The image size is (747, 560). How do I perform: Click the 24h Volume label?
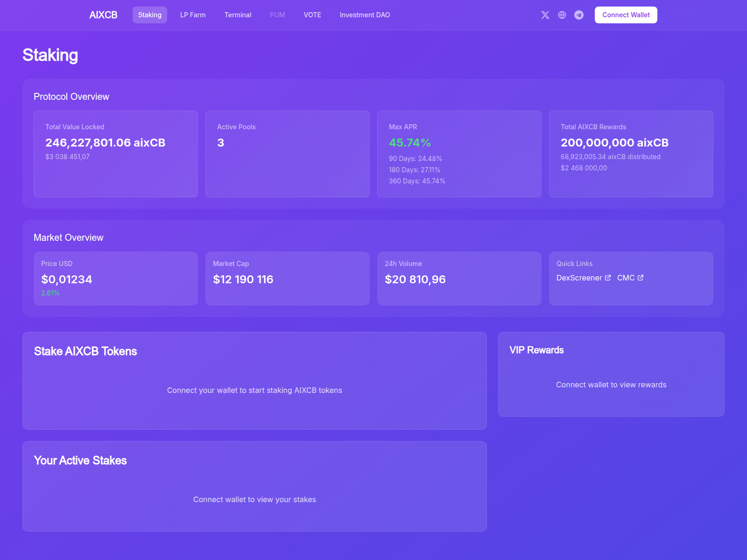pyautogui.click(x=403, y=264)
